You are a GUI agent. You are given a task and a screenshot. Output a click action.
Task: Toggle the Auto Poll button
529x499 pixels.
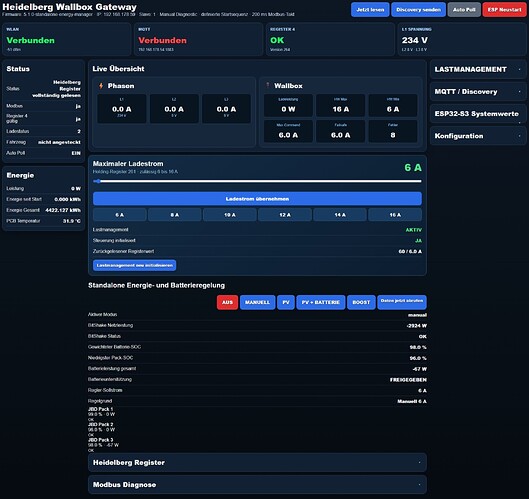point(464,9)
